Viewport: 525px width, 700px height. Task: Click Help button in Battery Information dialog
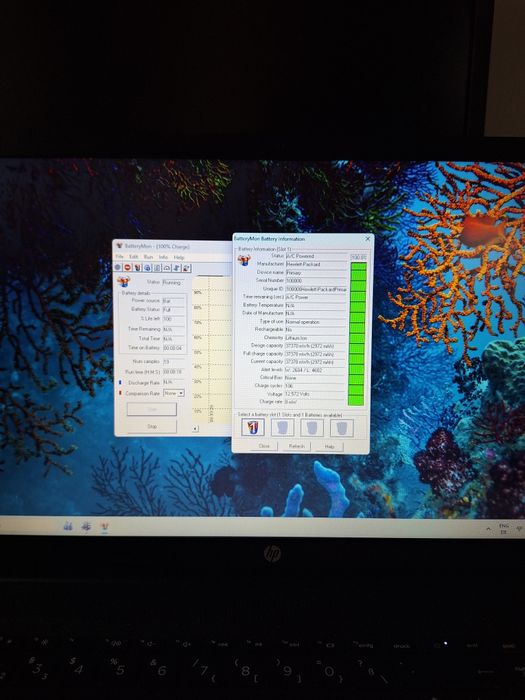pos(329,446)
